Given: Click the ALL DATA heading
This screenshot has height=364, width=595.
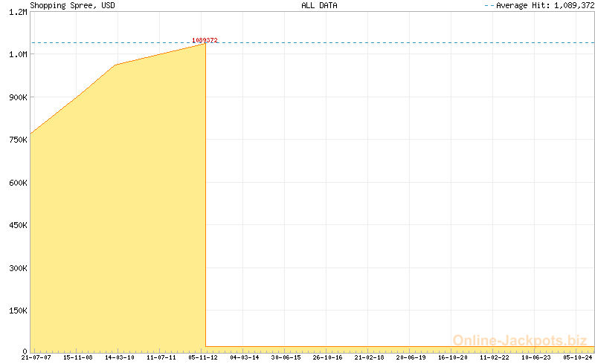Looking at the screenshot, I should 319,5.
